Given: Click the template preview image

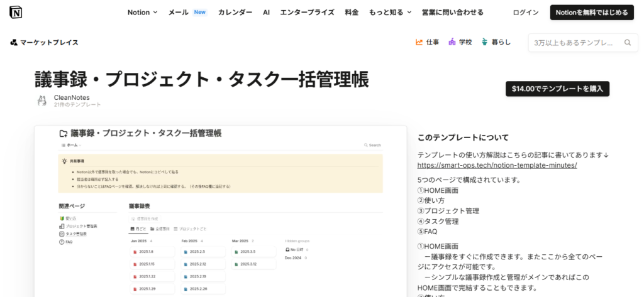Looking at the screenshot, I should (x=221, y=211).
